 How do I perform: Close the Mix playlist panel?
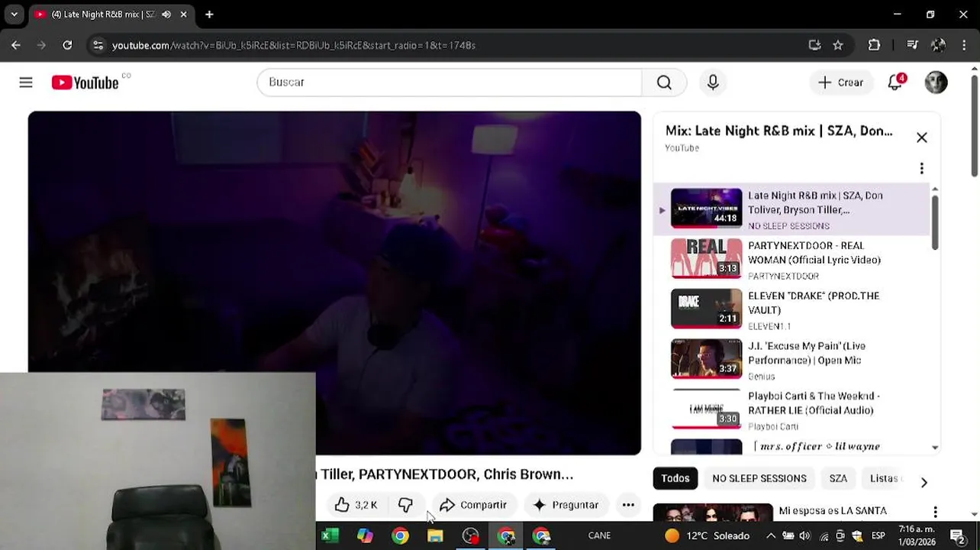[x=922, y=137]
